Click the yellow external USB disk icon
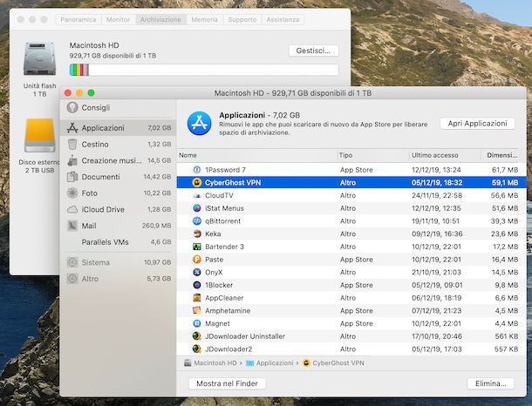 click(40, 136)
